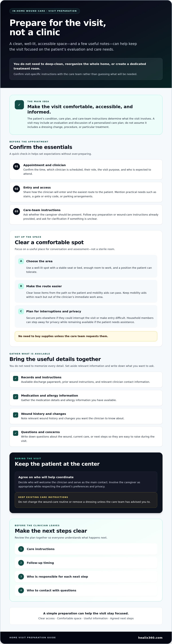
Task: Toggle the Questions and concerns checkbox
Action: click(15, 433)
